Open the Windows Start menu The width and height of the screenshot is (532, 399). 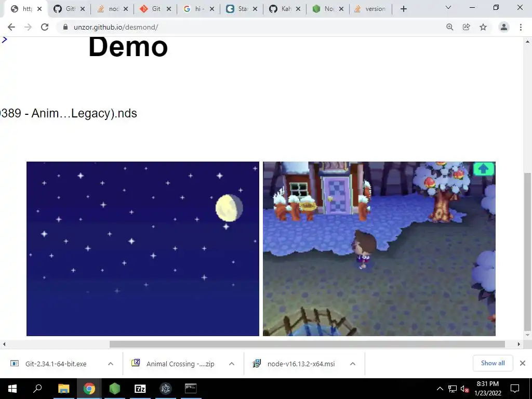[12, 389]
